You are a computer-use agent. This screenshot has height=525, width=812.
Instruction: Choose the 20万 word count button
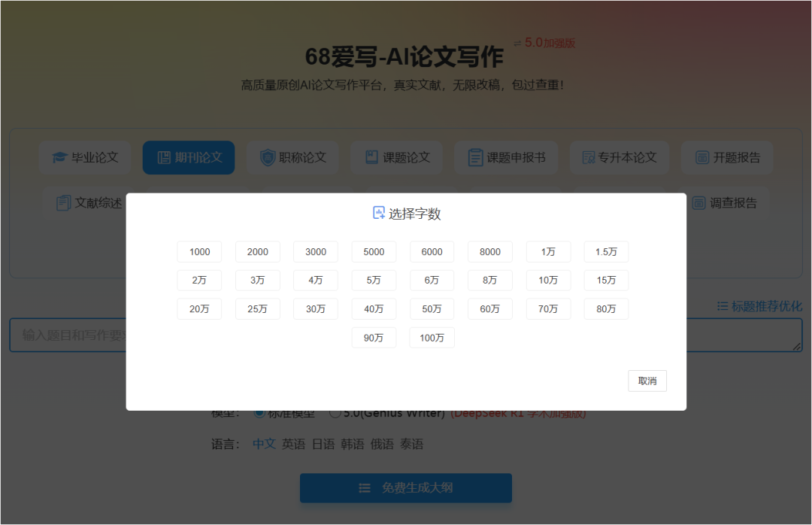pyautogui.click(x=199, y=309)
